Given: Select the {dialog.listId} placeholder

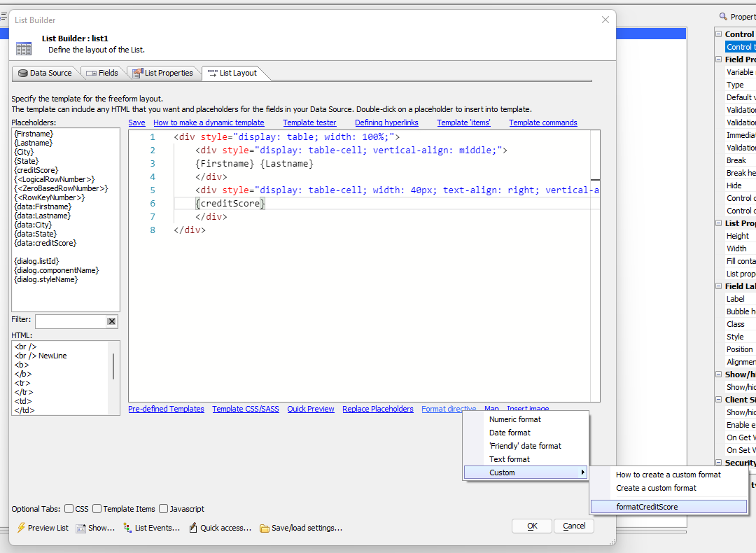Looking at the screenshot, I should (x=36, y=261).
